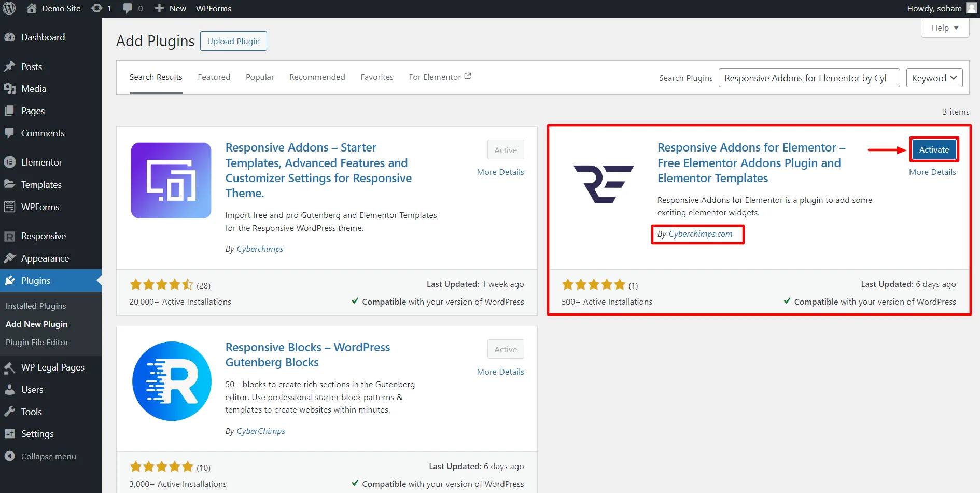Switch to the Recommended tab
980x493 pixels.
(317, 77)
